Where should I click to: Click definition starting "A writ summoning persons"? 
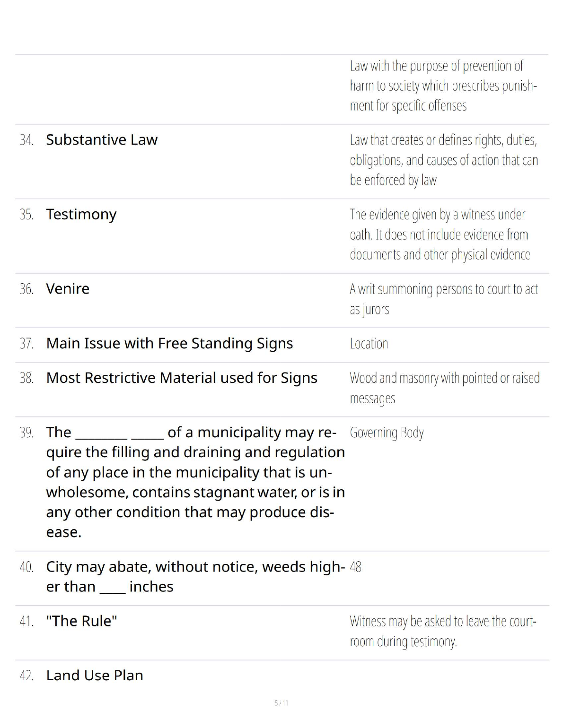(443, 299)
